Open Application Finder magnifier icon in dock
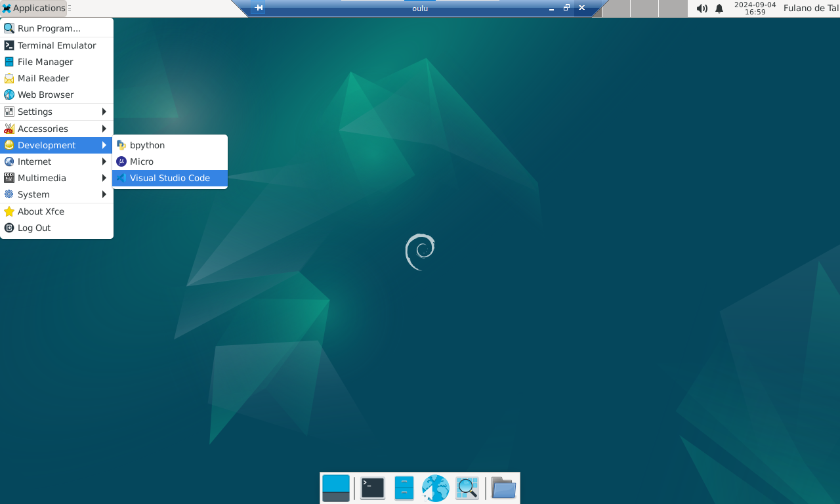 [467, 488]
